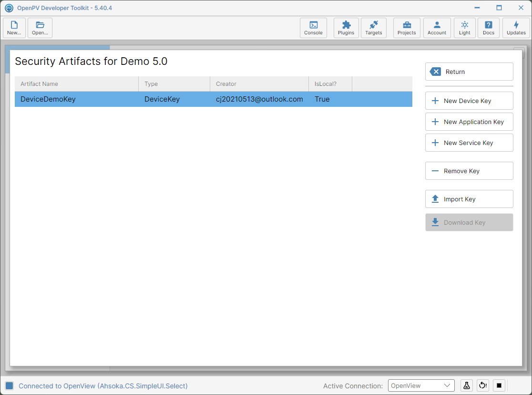The width and height of the screenshot is (532, 395).
Task: Expand the Active Connection OpenView dropdown
Action: [x=421, y=385]
